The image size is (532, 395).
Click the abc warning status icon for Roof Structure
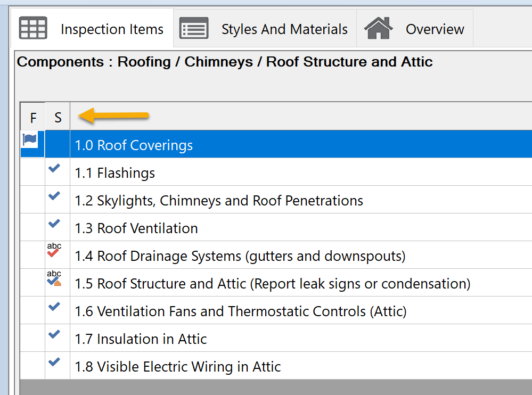(54, 279)
